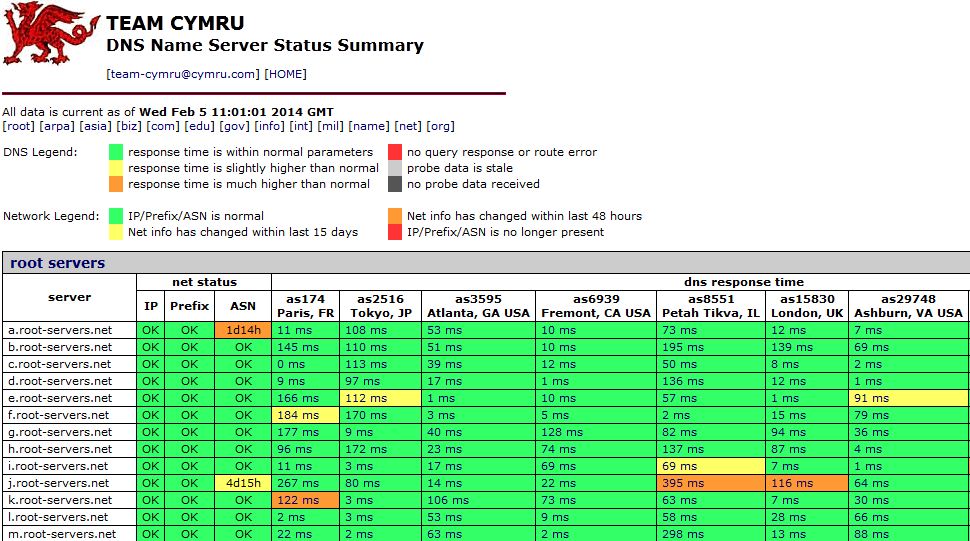Jump to the arpa section link
Viewport: 970px width, 541px height.
(57, 126)
